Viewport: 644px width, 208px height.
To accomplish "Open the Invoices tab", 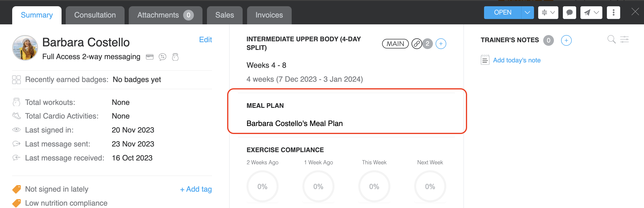I will click(x=269, y=15).
